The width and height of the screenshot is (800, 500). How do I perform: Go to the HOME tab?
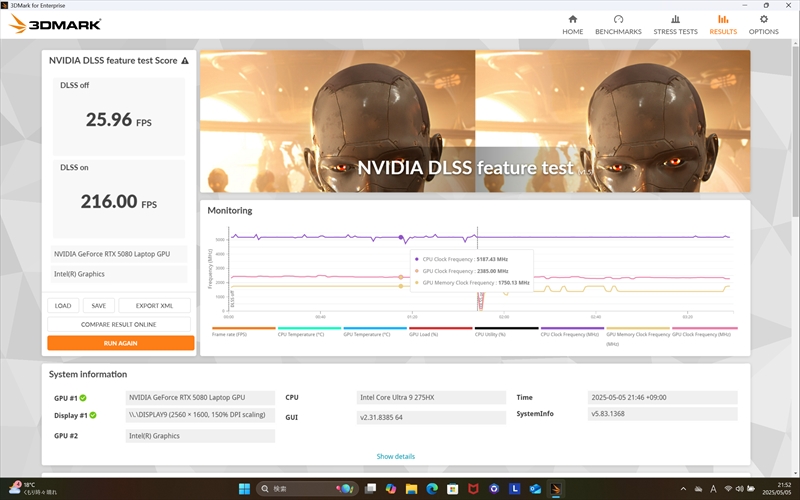pos(572,24)
